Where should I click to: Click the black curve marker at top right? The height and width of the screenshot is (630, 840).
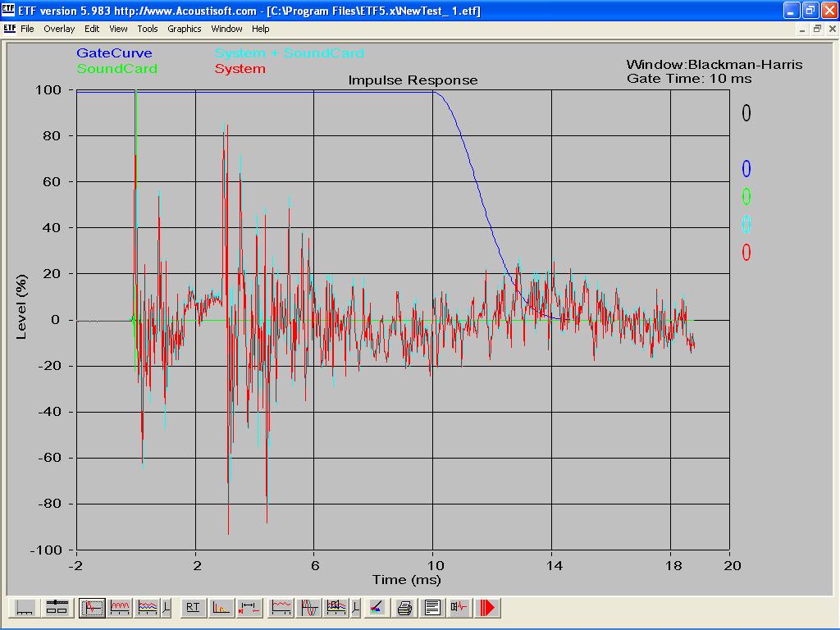pyautogui.click(x=746, y=113)
